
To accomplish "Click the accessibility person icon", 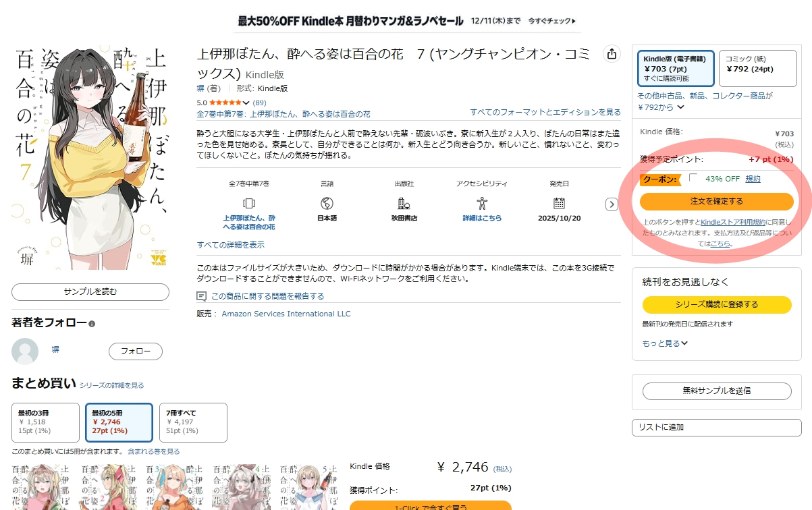I will [481, 203].
